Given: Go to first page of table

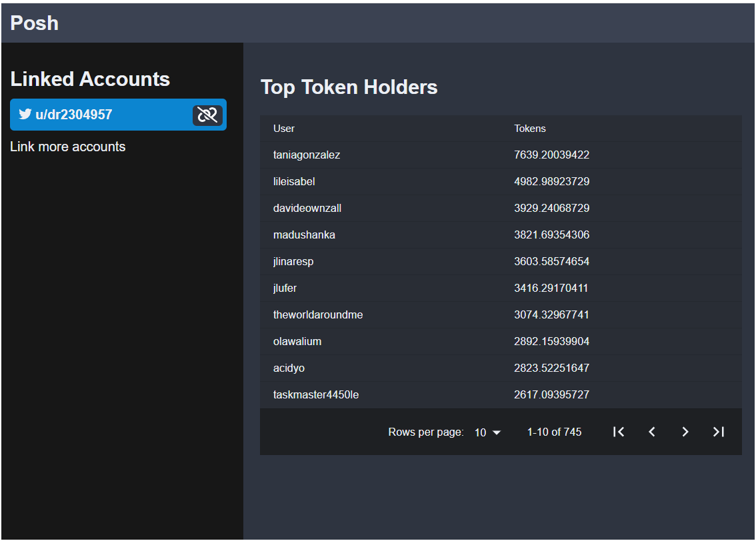Looking at the screenshot, I should click(x=619, y=432).
